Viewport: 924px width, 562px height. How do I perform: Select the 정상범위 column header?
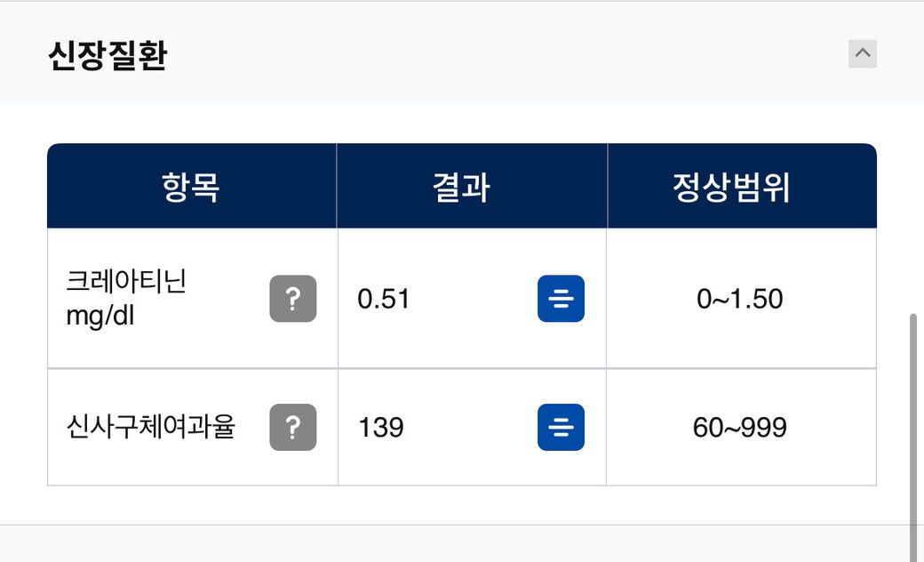coord(731,188)
